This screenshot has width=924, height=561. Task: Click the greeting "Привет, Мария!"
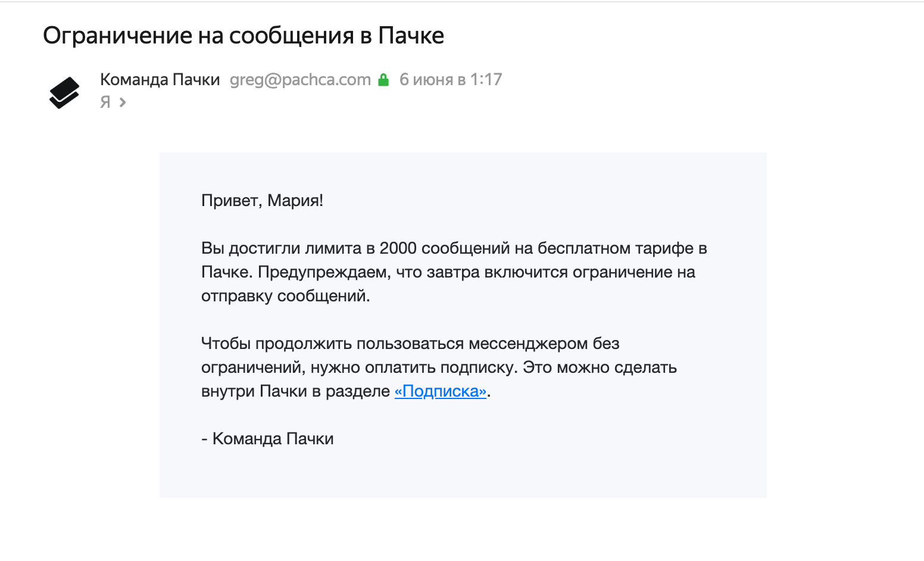pos(263,201)
